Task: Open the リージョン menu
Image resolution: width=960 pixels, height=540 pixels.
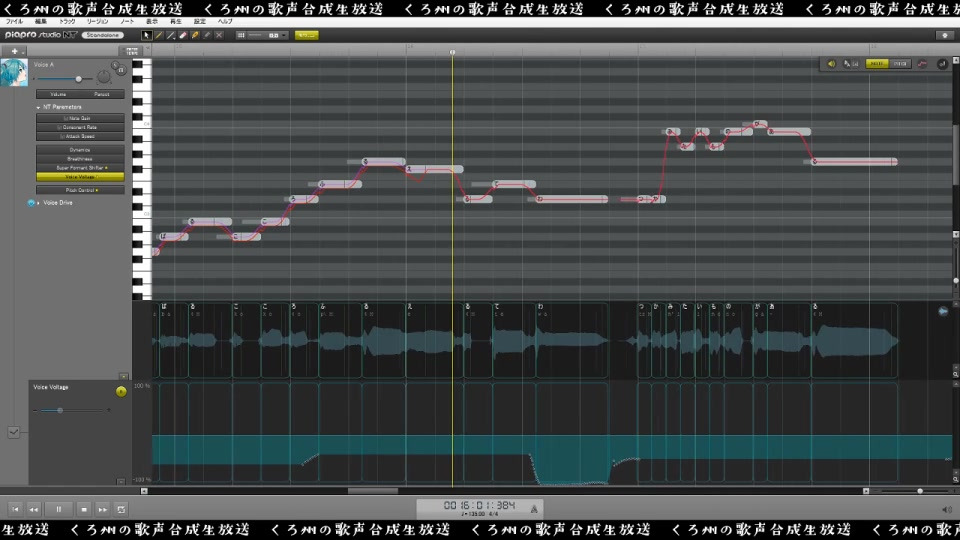Action: point(97,21)
